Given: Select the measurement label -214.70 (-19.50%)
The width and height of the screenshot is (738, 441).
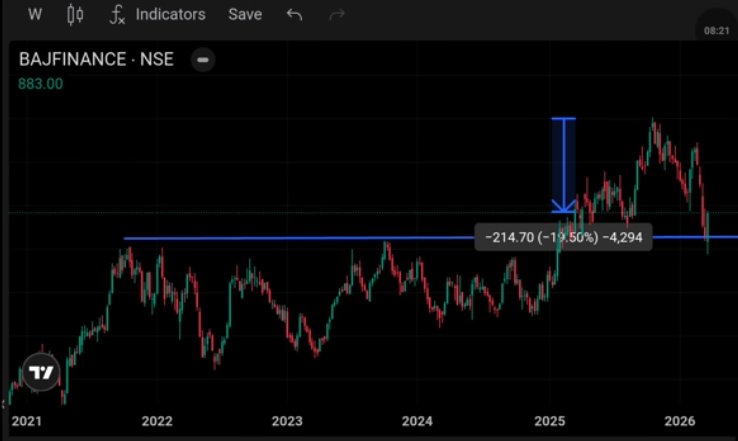Looking at the screenshot, I should point(563,237).
